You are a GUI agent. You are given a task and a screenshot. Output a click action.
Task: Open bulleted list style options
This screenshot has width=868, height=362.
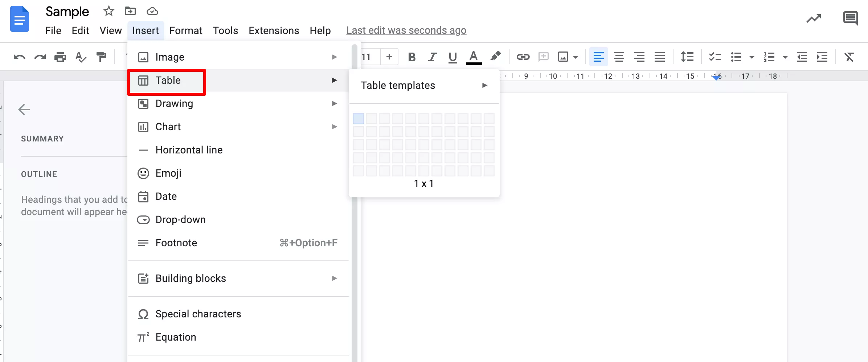[752, 57]
